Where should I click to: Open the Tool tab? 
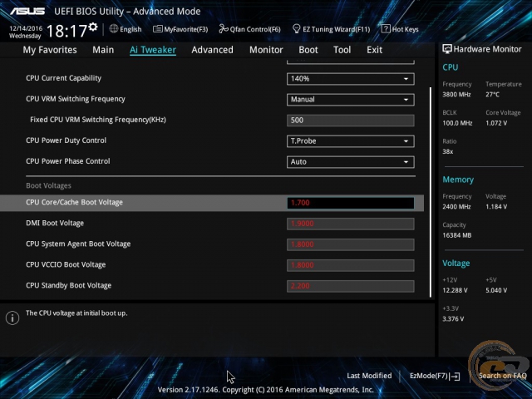point(342,50)
